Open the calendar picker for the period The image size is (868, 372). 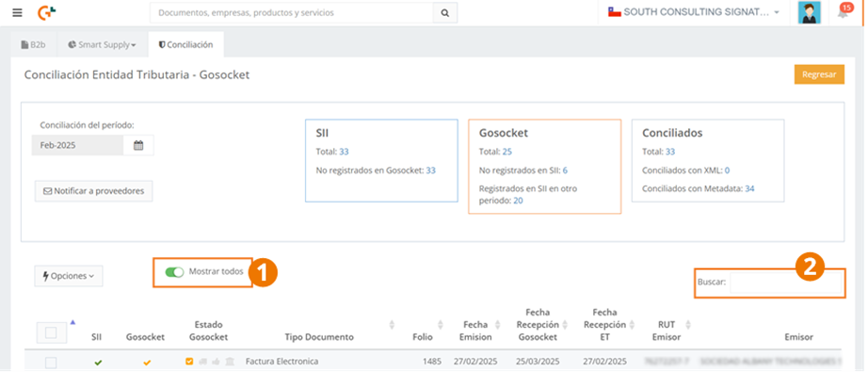click(138, 146)
